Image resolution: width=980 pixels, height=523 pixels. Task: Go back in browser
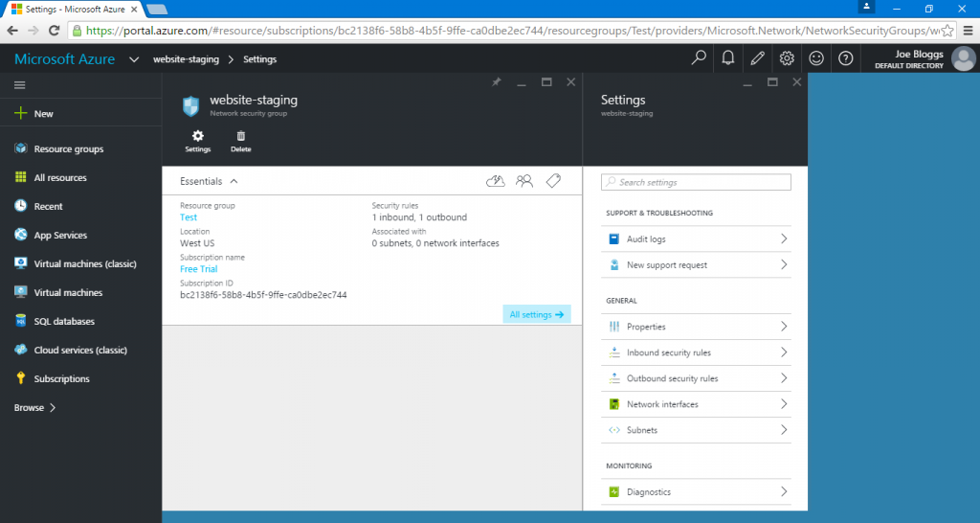click(x=13, y=31)
